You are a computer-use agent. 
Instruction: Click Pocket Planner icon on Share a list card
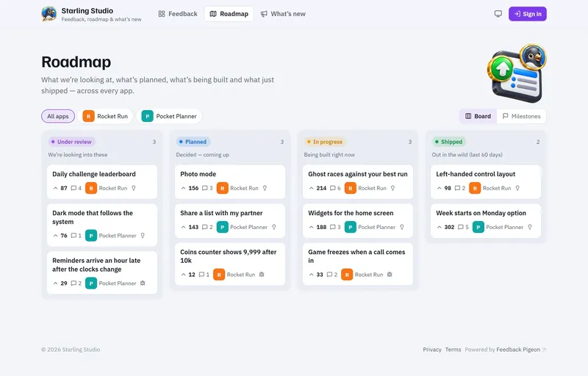[223, 227]
